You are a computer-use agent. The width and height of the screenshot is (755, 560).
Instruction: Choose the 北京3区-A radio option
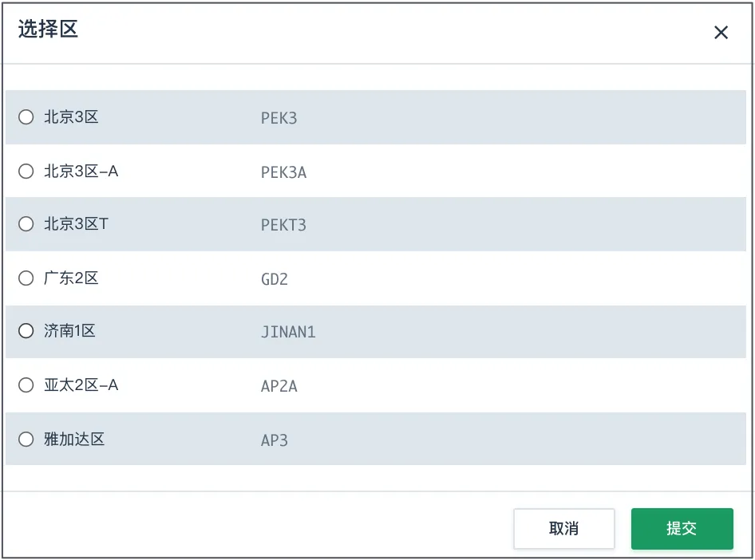click(26, 172)
